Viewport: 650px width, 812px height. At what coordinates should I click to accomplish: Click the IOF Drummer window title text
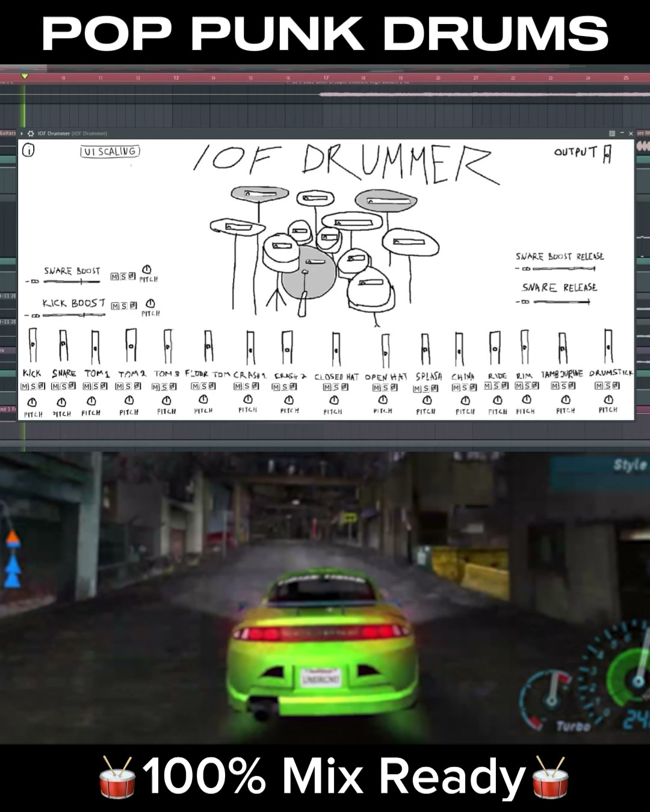tap(72, 134)
